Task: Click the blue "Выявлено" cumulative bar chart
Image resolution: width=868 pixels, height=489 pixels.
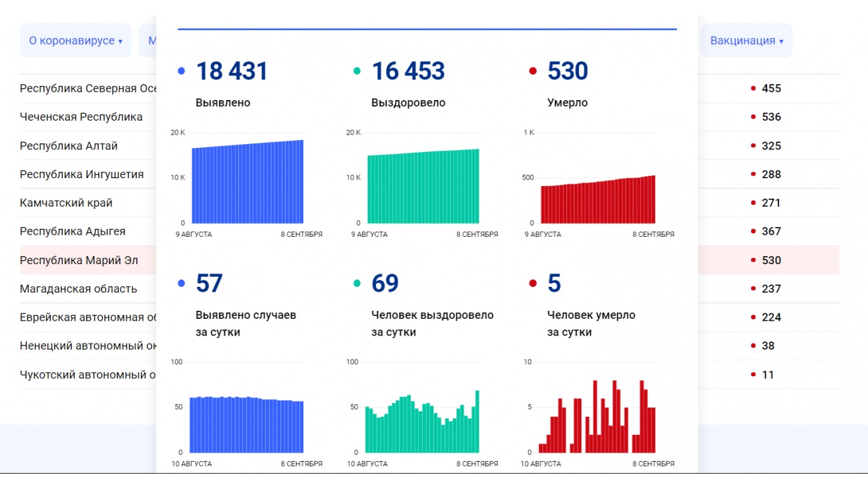Action: (248, 183)
